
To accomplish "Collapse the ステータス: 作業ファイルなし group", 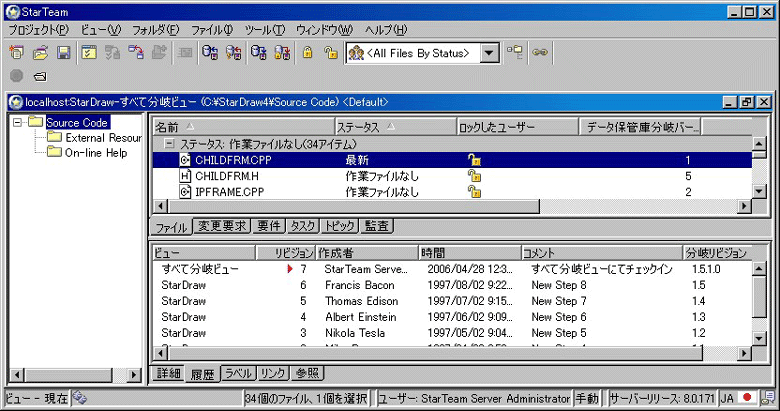I will coord(169,144).
